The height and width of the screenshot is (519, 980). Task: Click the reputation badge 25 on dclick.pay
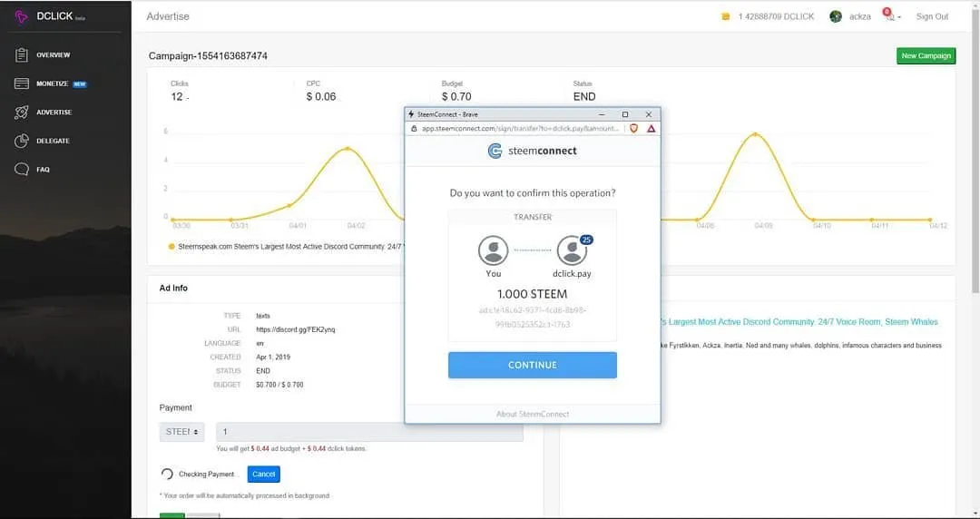pos(586,240)
